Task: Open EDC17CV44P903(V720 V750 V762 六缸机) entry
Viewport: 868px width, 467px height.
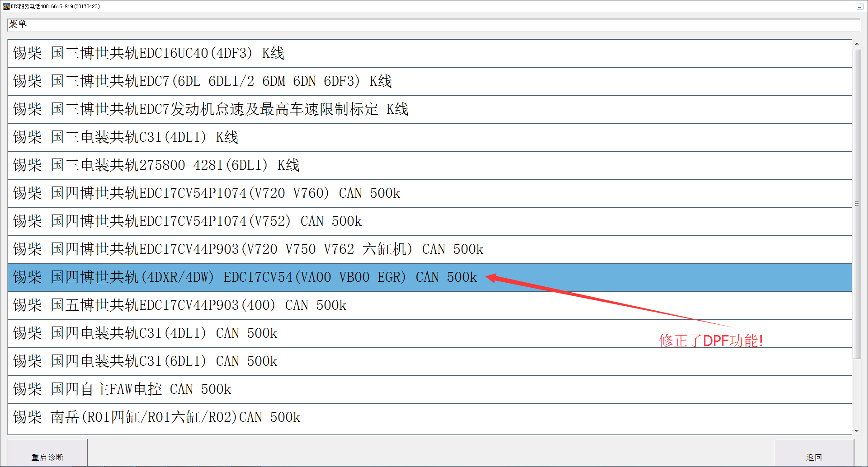Action: pyautogui.click(x=430, y=250)
